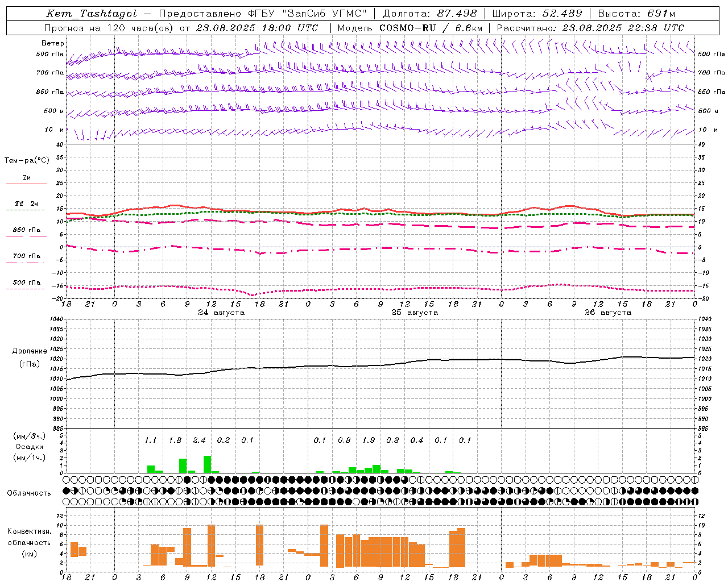Click the elevation value 691м

click(660, 14)
